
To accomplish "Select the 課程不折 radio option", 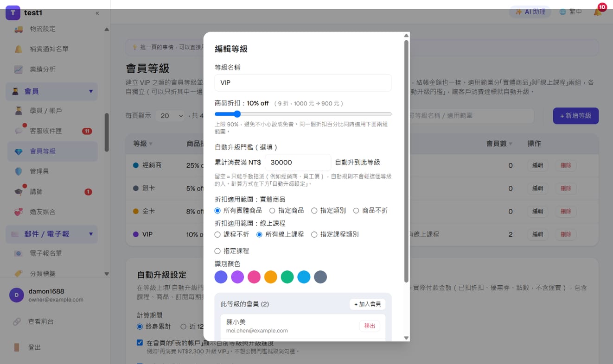I will pos(217,235).
